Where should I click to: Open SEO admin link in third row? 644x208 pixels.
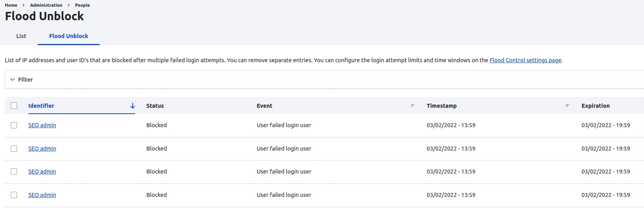point(42,172)
